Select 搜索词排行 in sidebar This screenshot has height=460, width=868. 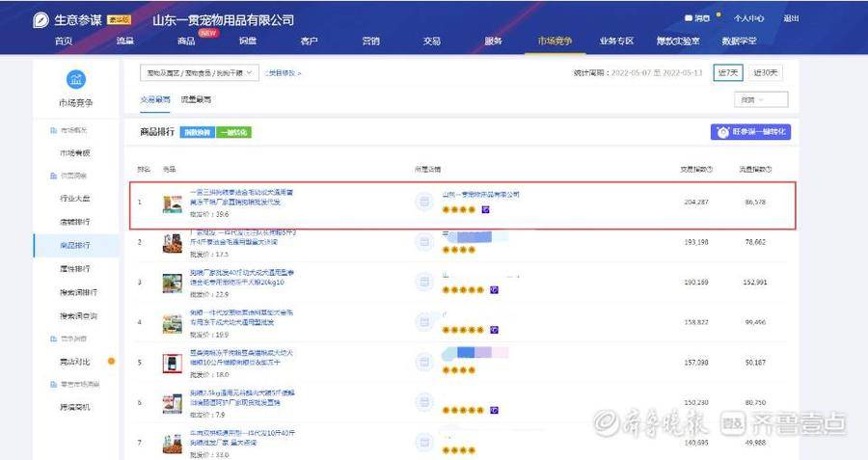tap(79, 292)
